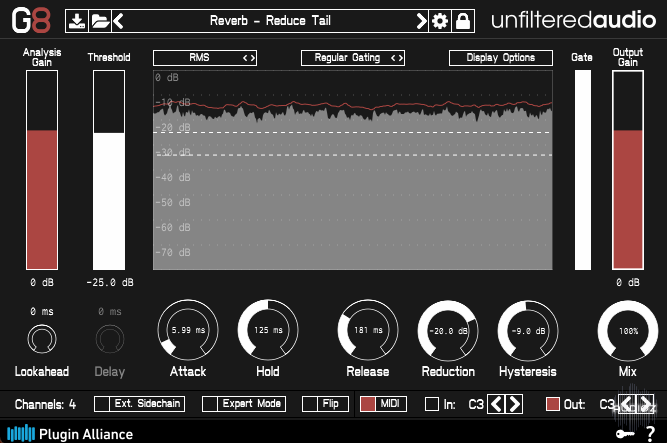Disable the MIDI checkbox
This screenshot has height=443, width=667.
(x=368, y=404)
